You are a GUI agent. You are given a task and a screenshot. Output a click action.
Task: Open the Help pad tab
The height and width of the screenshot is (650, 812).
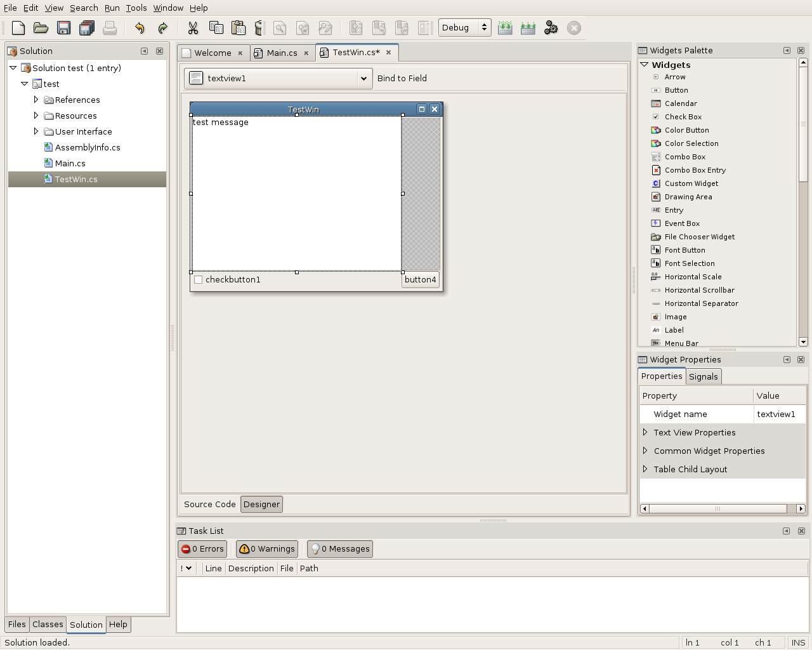[118, 624]
